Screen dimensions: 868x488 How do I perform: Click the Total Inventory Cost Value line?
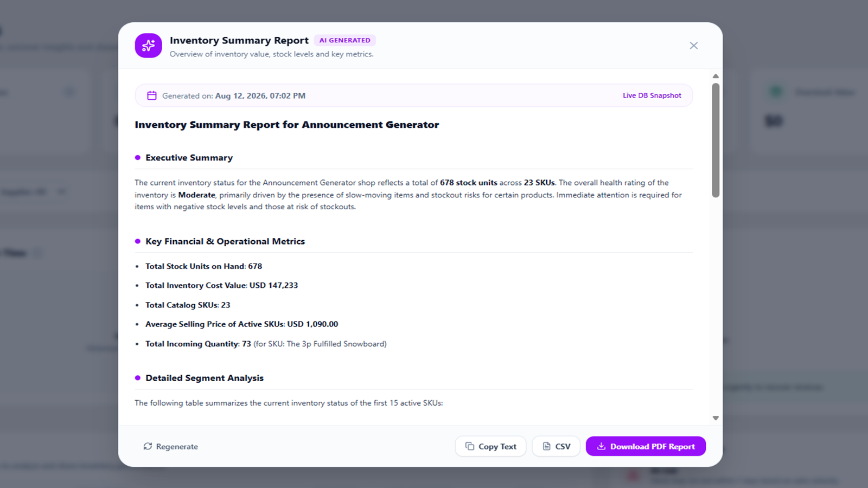click(221, 285)
